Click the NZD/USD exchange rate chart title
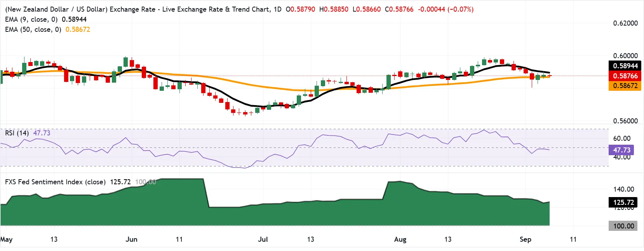The width and height of the screenshot is (644, 251). (138, 9)
